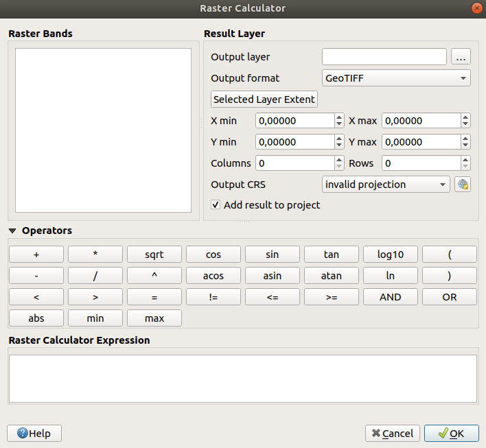The image size is (486, 448).
Task: Focus the Raster Calculator Expression text box
Action: pyautogui.click(x=242, y=379)
